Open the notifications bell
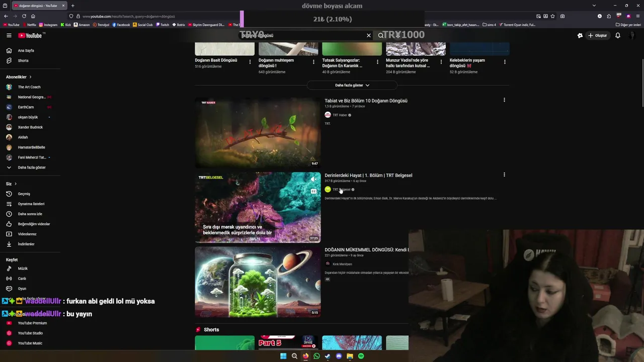 tap(618, 36)
